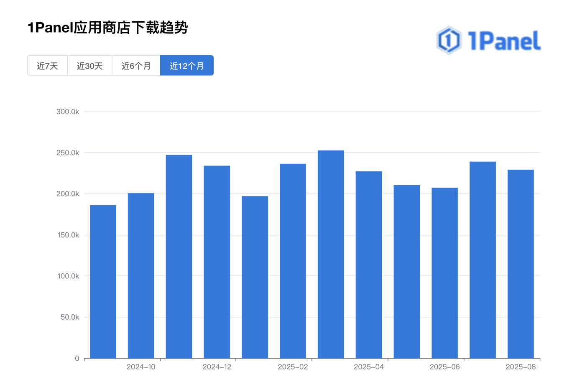Select the 2024-11 bar near 250k

(x=179, y=257)
